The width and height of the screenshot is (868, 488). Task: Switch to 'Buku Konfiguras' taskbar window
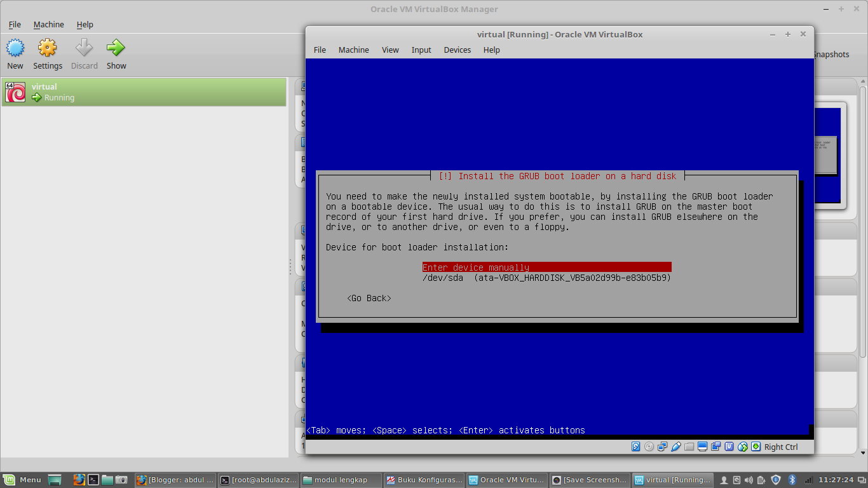[424, 480]
